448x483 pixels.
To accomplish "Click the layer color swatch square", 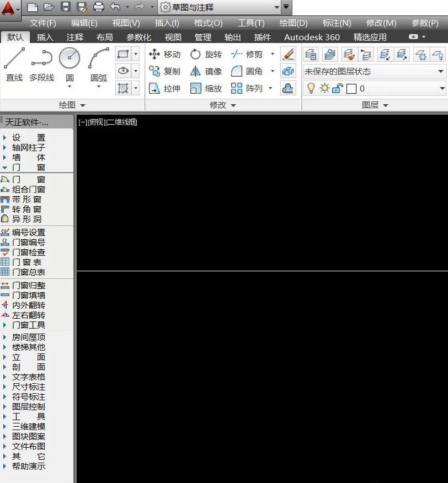I will click(351, 88).
